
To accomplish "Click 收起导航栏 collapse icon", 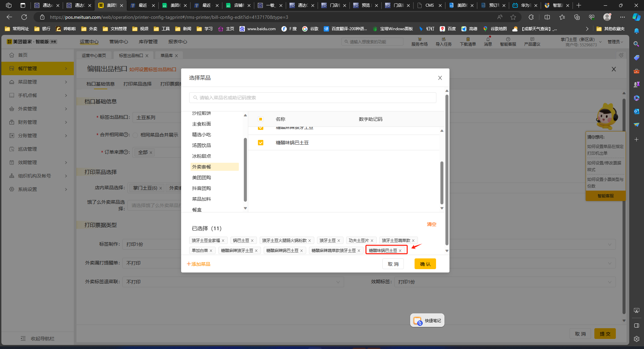I will tap(23, 339).
